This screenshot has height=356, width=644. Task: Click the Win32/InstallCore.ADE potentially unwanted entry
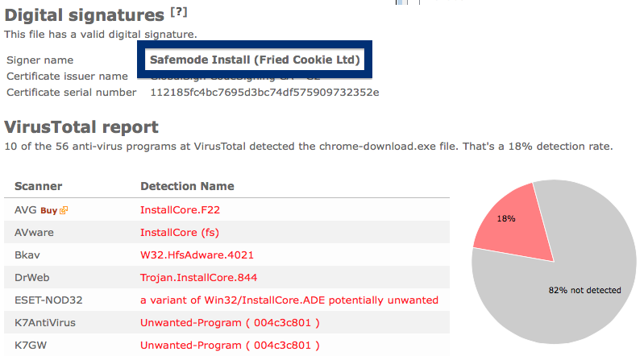[x=289, y=300]
